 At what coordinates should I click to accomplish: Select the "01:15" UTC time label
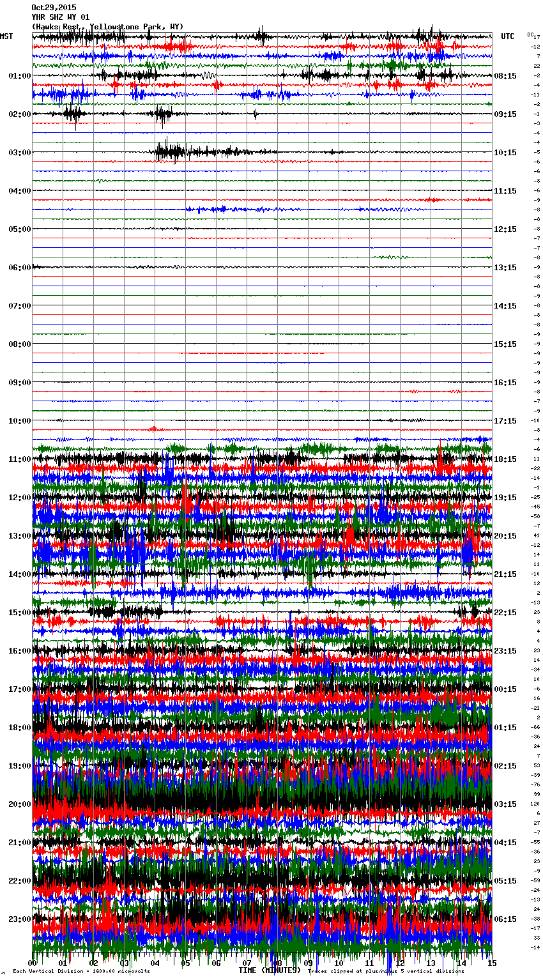505,728
